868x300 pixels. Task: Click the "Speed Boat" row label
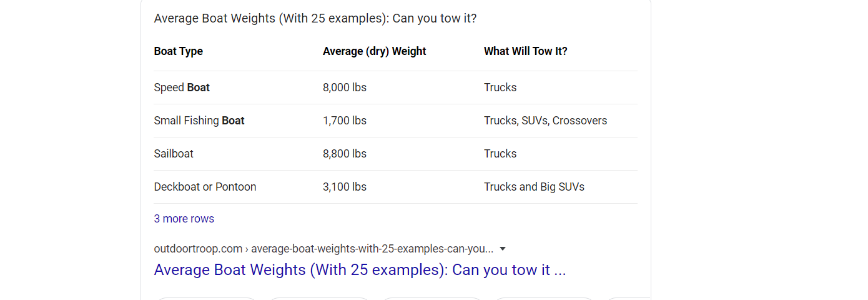point(182,87)
